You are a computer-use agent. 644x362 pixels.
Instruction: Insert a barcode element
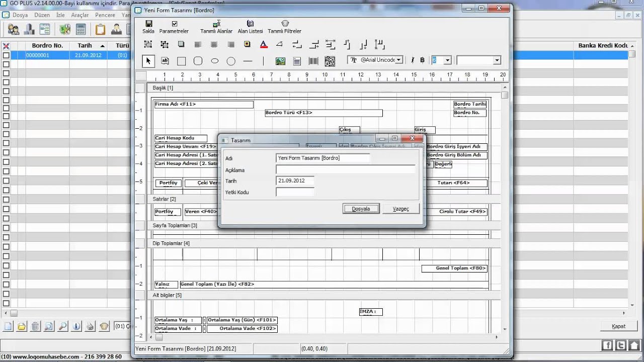(x=313, y=61)
